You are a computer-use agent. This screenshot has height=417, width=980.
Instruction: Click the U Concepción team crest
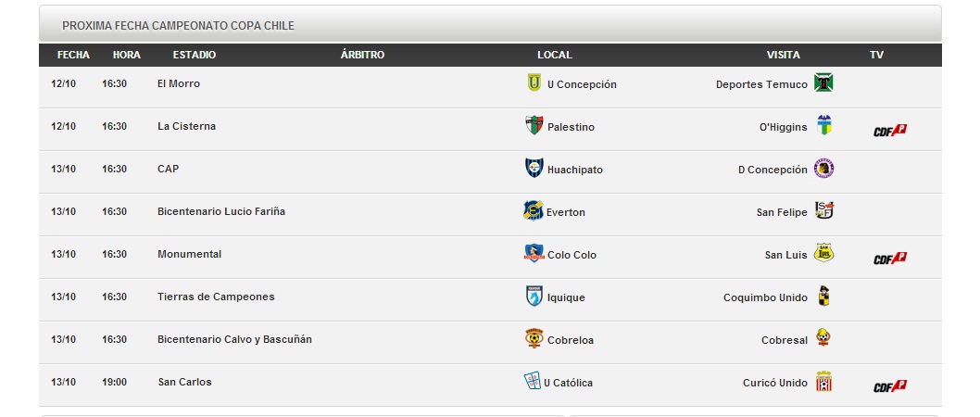pyautogui.click(x=534, y=83)
